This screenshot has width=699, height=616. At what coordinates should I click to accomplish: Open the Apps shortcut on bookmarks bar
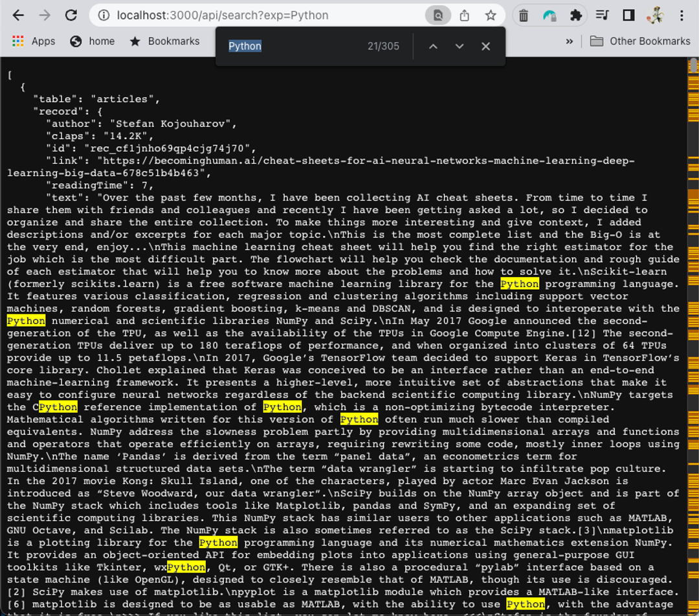[34, 41]
